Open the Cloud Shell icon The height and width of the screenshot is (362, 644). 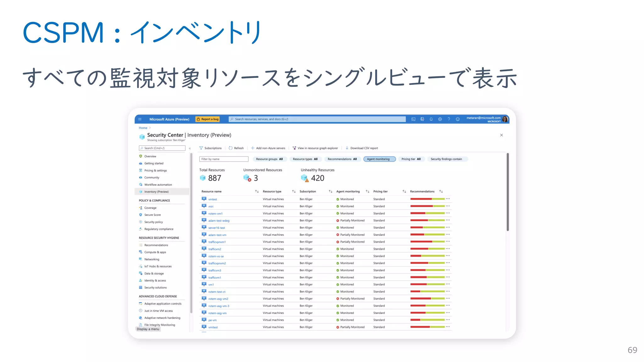pos(414,119)
